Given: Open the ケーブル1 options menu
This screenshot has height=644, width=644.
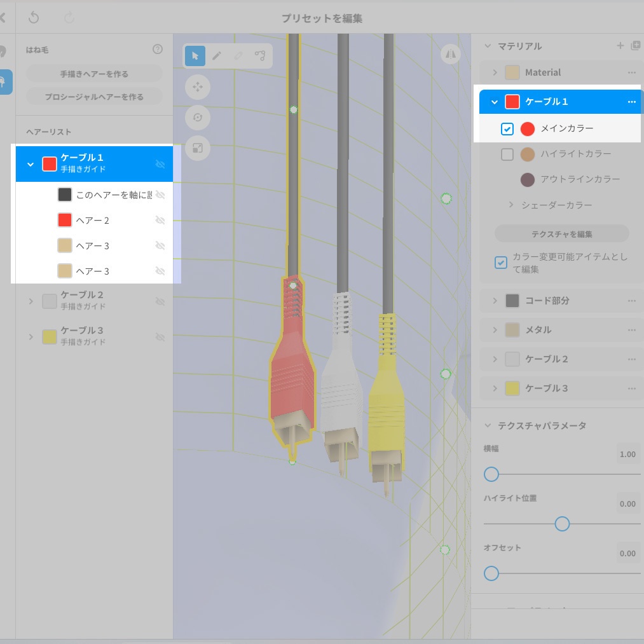Looking at the screenshot, I should (x=632, y=100).
